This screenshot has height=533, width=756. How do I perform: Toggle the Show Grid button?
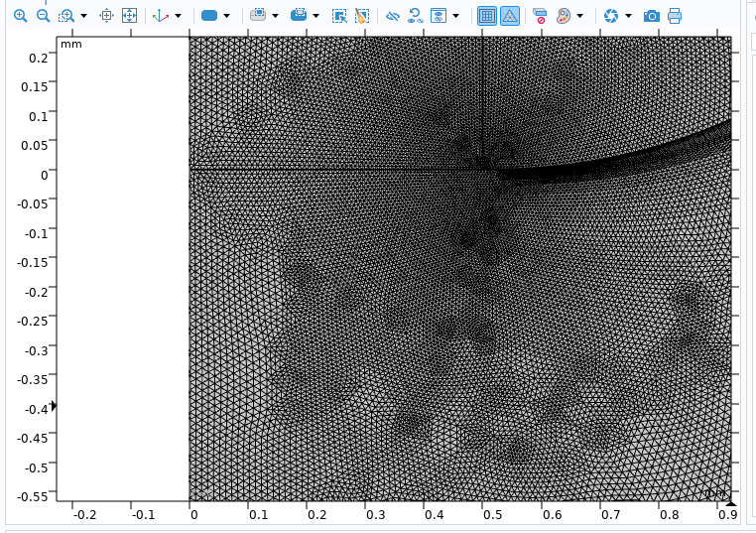pos(486,16)
